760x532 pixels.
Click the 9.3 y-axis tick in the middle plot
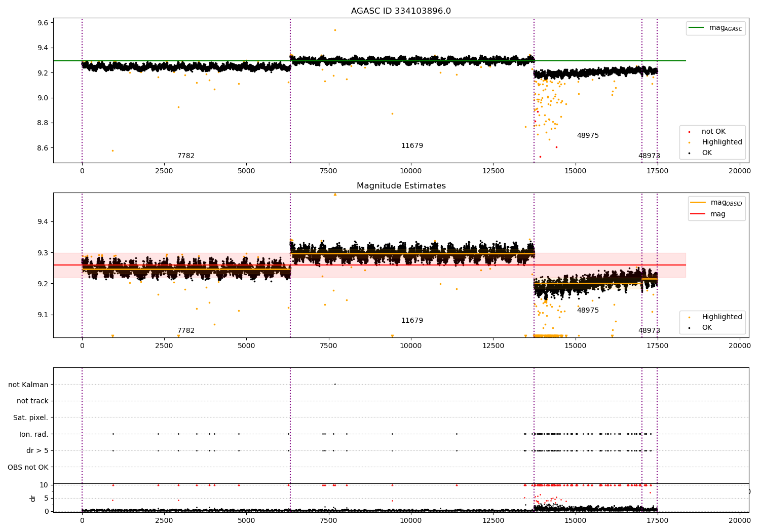43,253
